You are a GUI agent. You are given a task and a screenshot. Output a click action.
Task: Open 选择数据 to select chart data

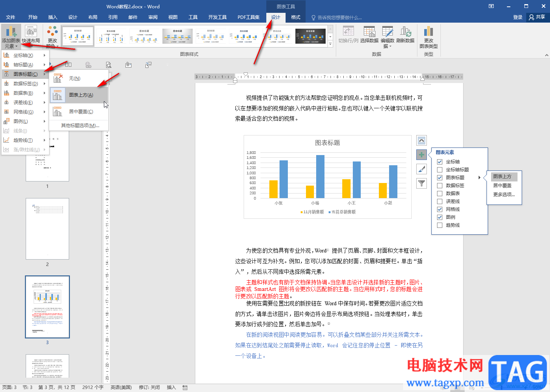(x=369, y=34)
